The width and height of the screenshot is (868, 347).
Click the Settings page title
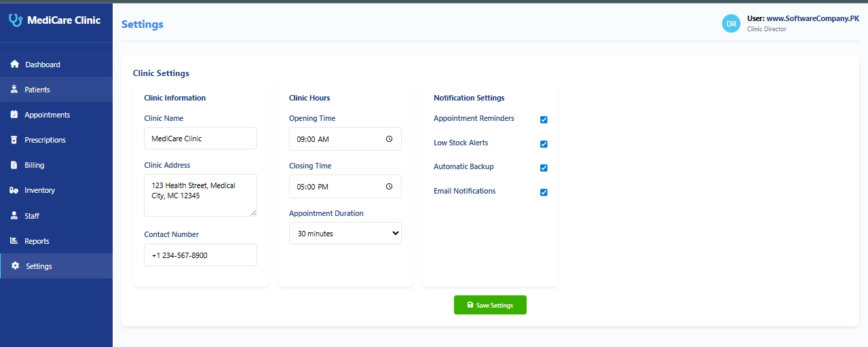click(143, 24)
